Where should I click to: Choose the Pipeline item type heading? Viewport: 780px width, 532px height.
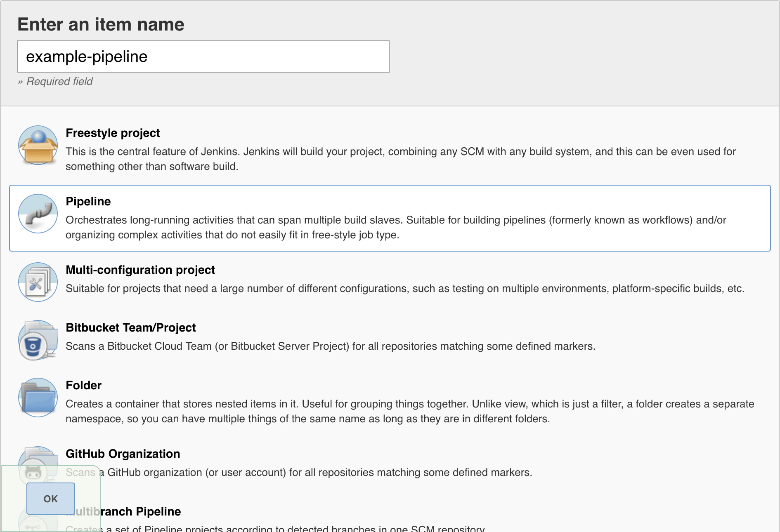point(88,201)
